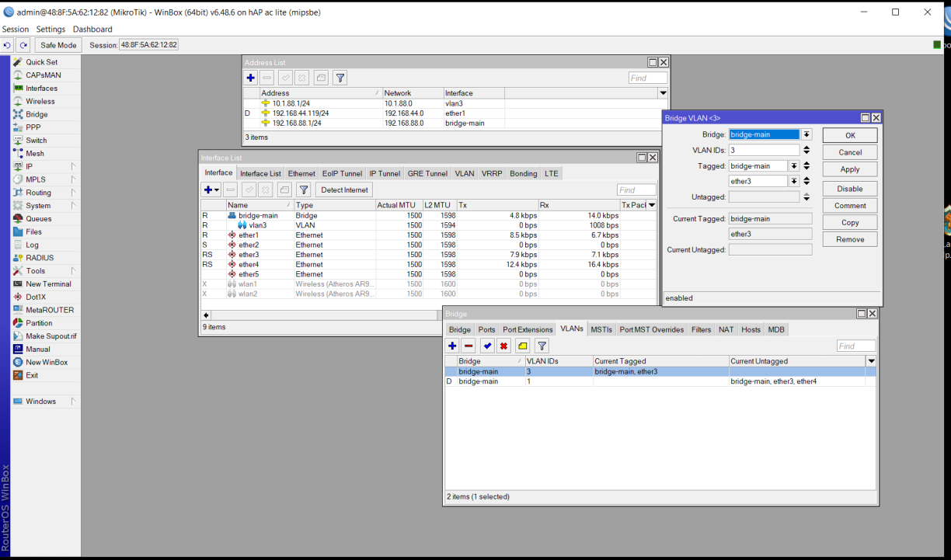The image size is (951, 560).
Task: Open filter in Address List window
Action: 340,78
